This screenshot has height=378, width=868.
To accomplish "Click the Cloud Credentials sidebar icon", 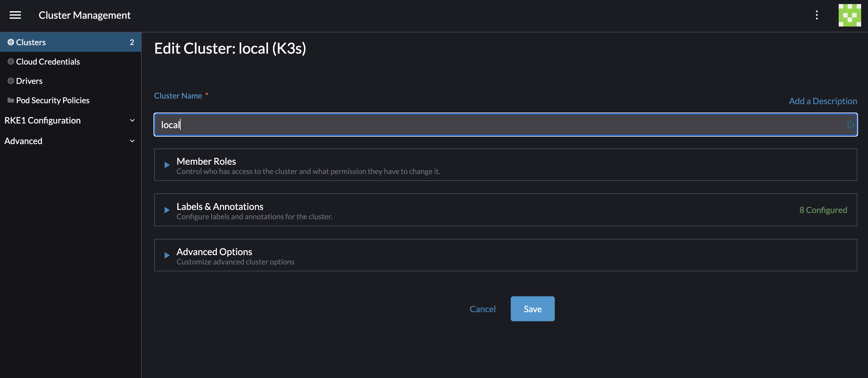I will tap(10, 61).
